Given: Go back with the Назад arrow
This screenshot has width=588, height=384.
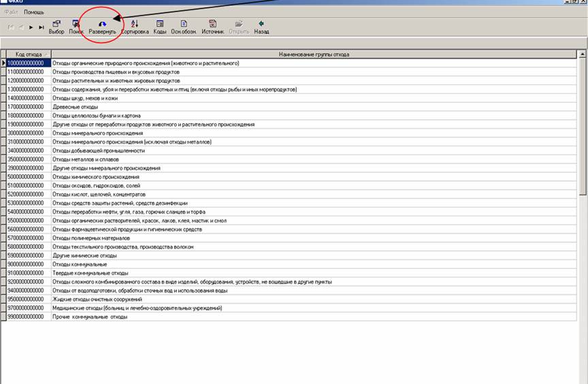Looking at the screenshot, I should tap(261, 26).
